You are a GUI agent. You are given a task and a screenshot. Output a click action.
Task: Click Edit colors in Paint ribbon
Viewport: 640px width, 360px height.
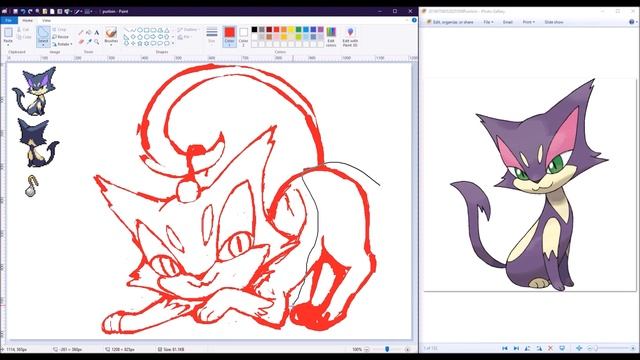pos(331,37)
